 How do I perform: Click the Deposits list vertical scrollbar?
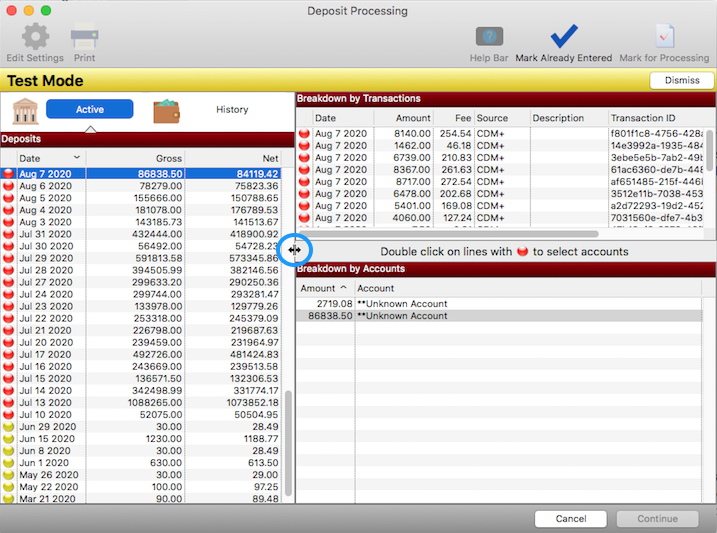pos(289,440)
